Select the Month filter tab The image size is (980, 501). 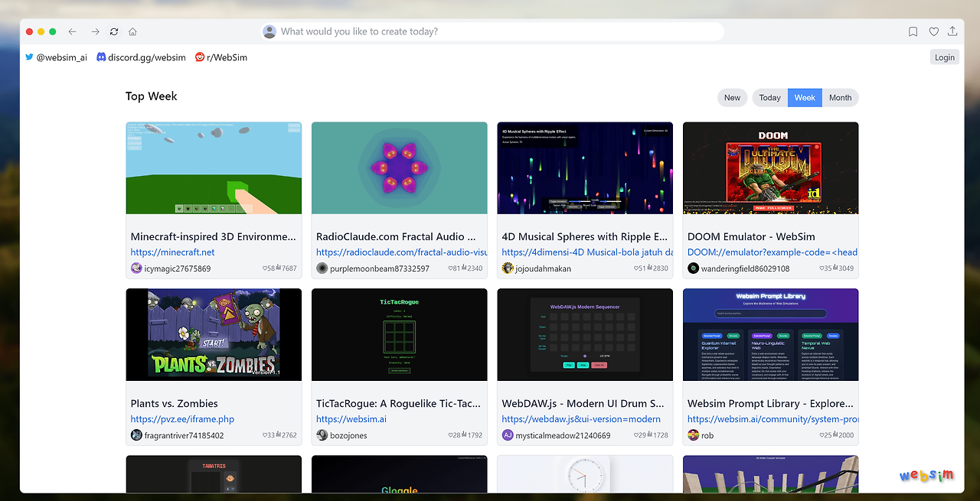[x=840, y=97]
